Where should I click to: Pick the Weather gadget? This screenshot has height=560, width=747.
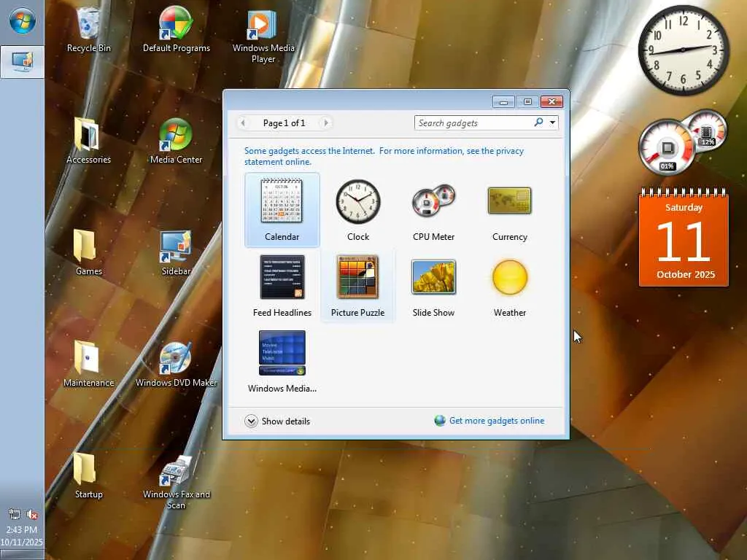509,286
